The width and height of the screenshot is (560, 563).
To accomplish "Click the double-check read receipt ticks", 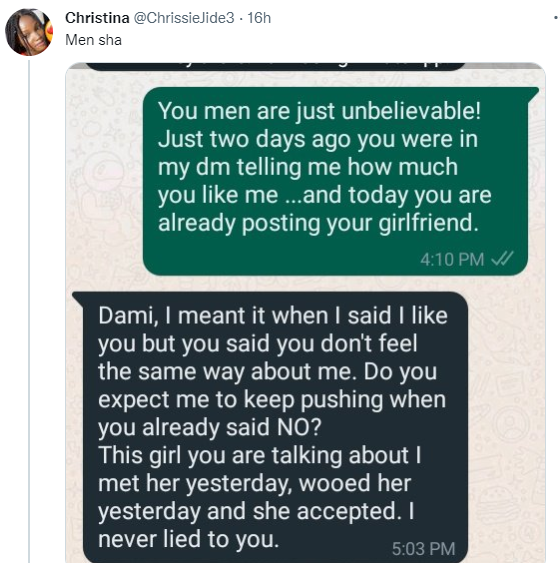I will coord(502,259).
